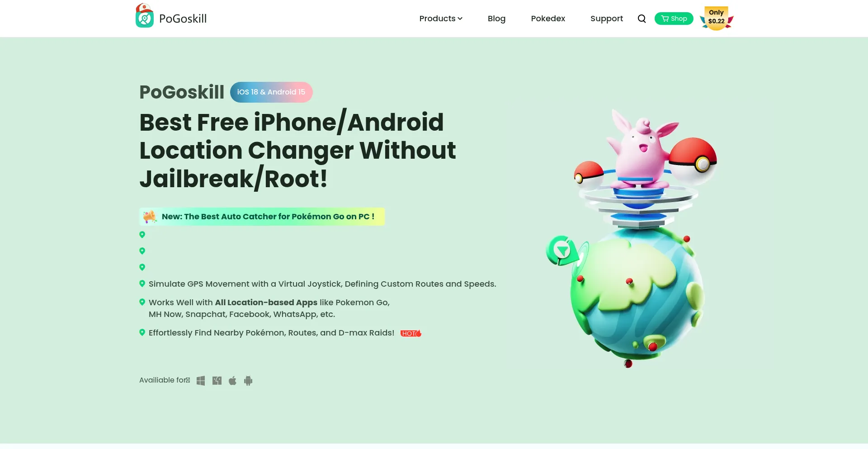
Task: Click the chevron next to Products
Action: click(460, 19)
